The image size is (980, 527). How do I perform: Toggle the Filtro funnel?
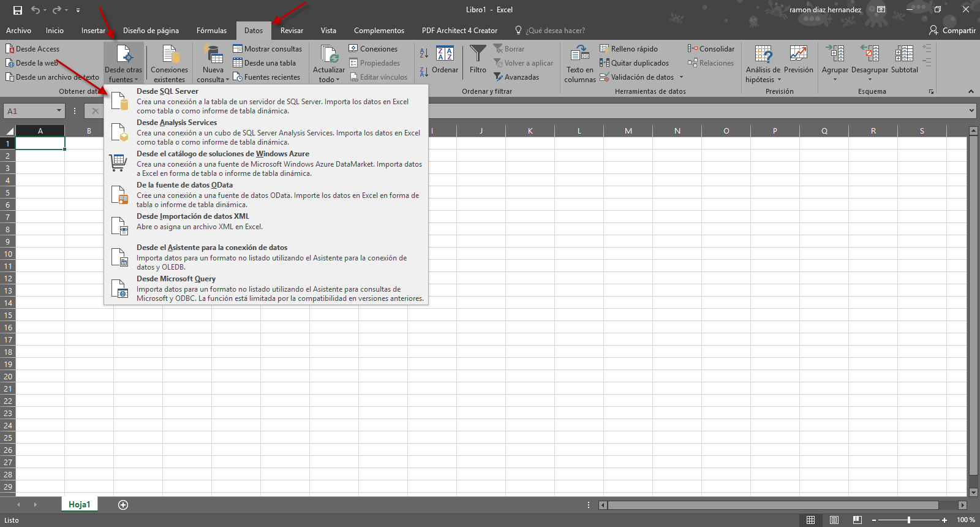[478, 59]
